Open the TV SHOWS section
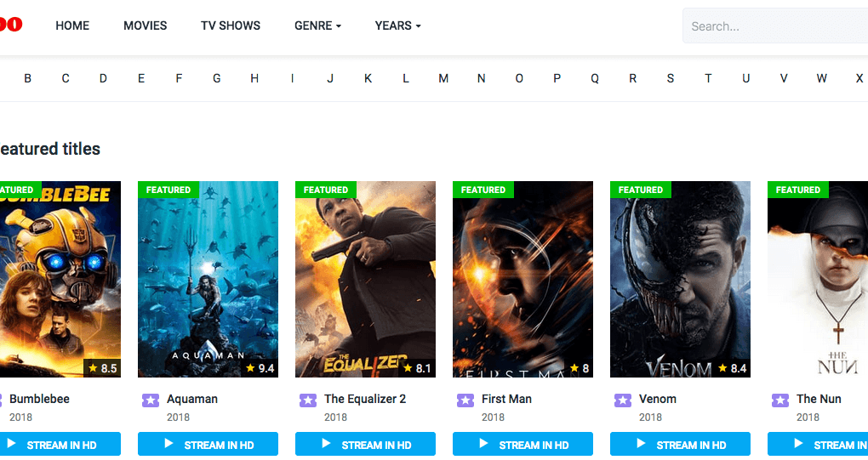This screenshot has height=460, width=868. [x=231, y=26]
